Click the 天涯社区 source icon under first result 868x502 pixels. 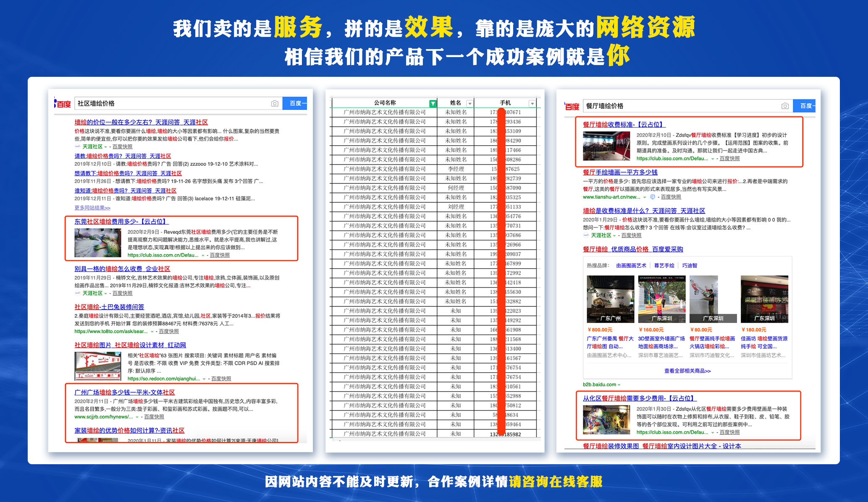77,146
